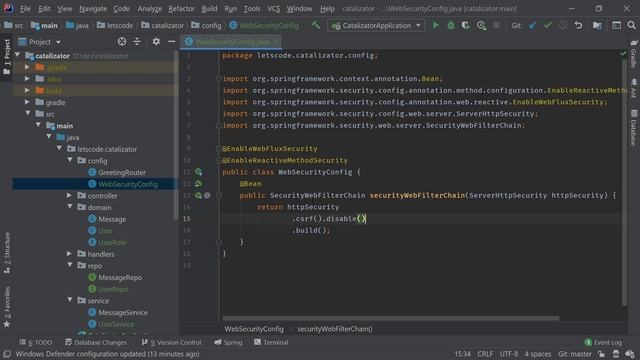Collapse the config package
The image size is (640, 360).
click(x=70, y=160)
